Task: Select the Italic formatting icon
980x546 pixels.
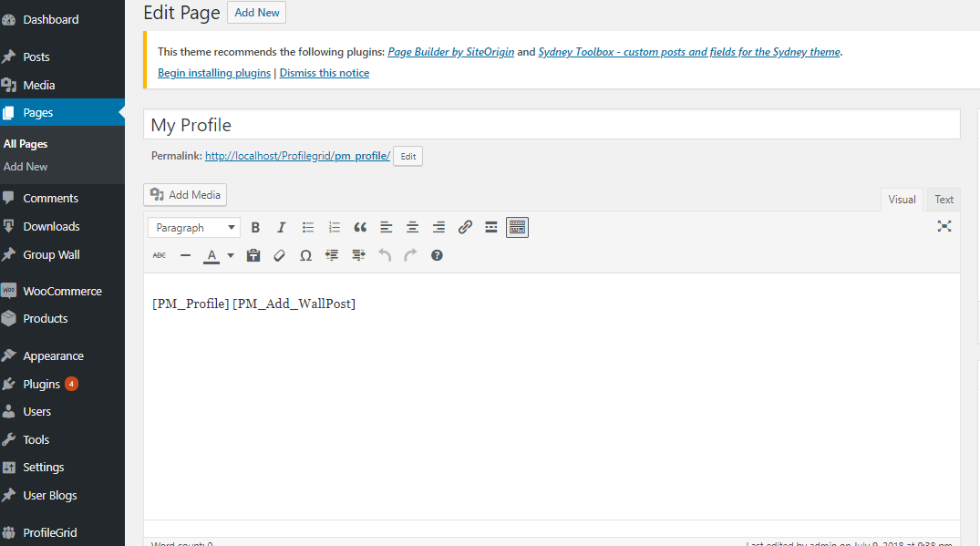Action: 282,227
